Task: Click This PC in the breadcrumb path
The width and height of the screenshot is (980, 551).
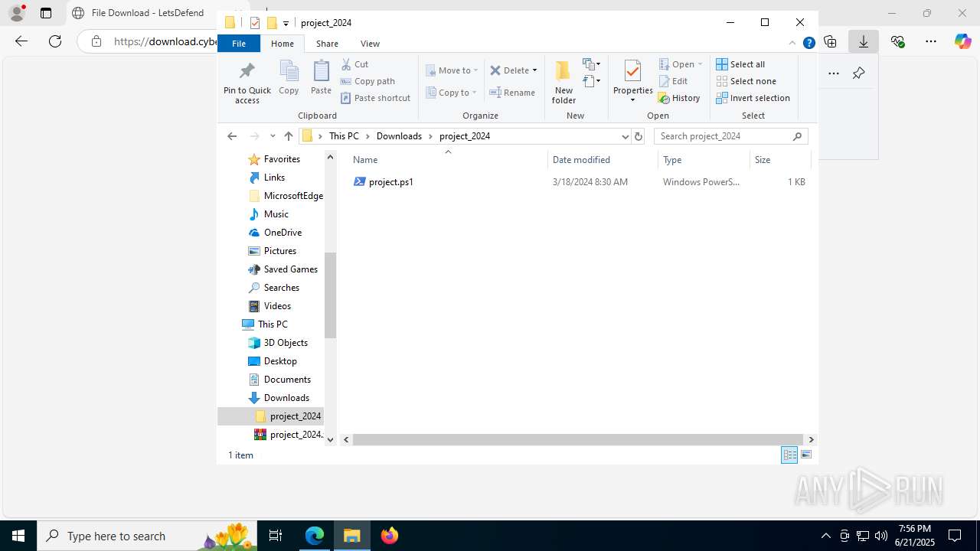Action: (344, 136)
